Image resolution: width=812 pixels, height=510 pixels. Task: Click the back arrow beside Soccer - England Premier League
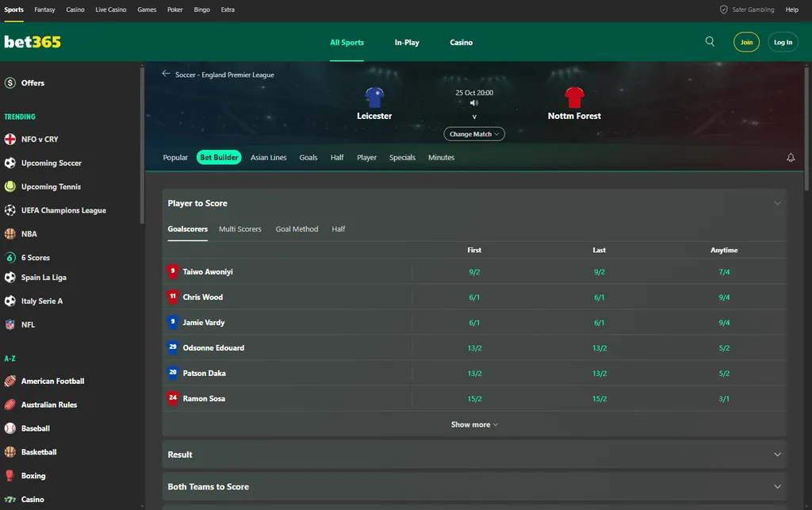166,74
